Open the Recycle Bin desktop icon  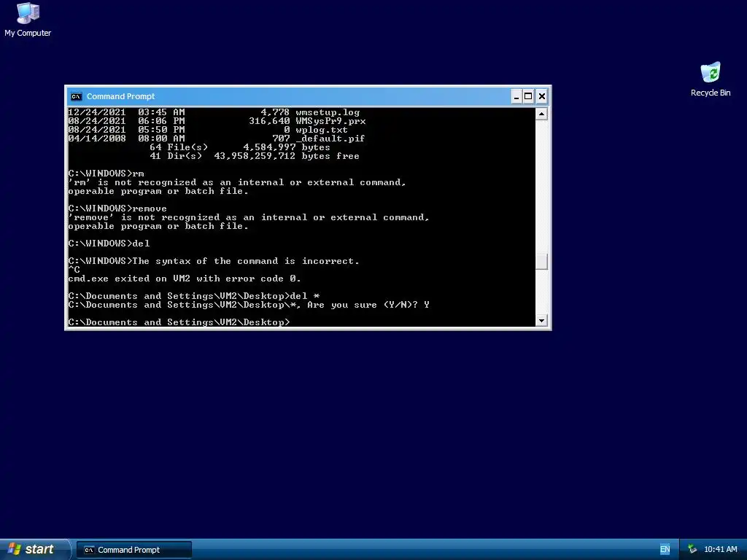711,79
